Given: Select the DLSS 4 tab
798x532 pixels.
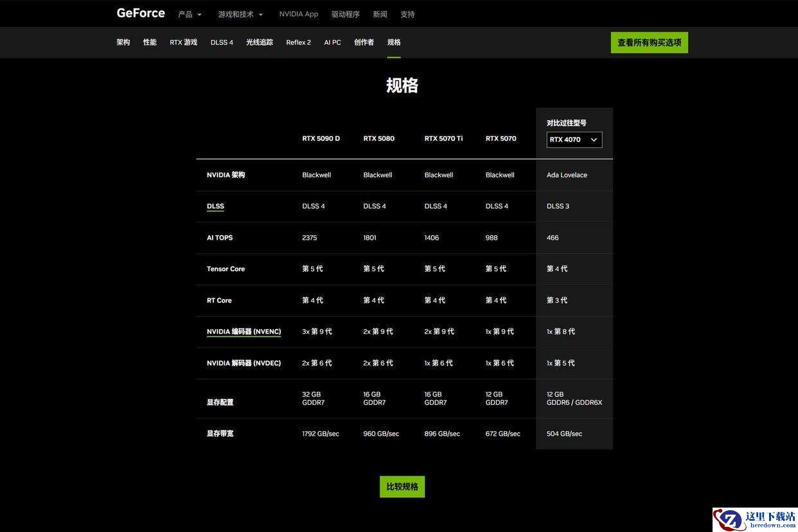Looking at the screenshot, I should click(222, 42).
